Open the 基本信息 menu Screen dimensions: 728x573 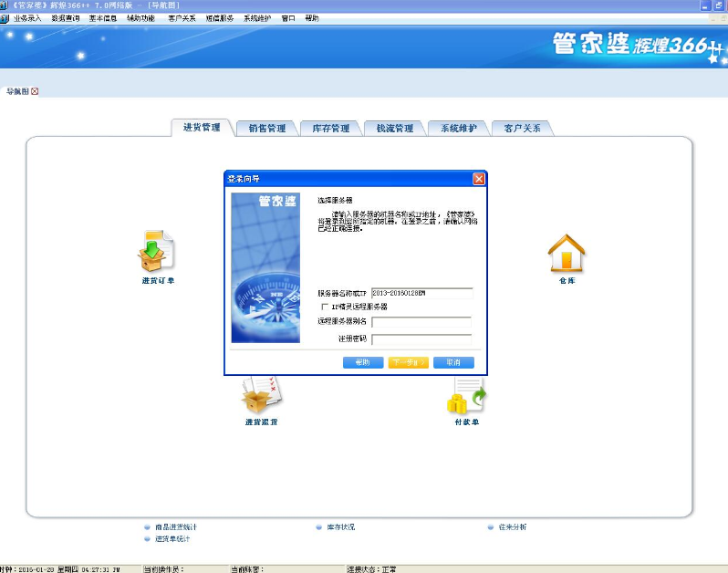click(103, 18)
